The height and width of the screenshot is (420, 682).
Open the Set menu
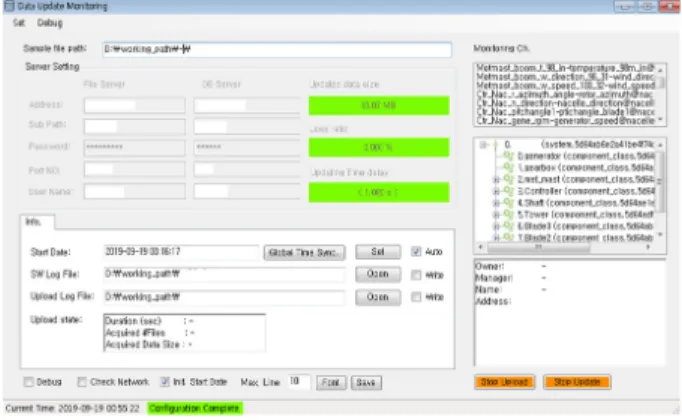19,23
